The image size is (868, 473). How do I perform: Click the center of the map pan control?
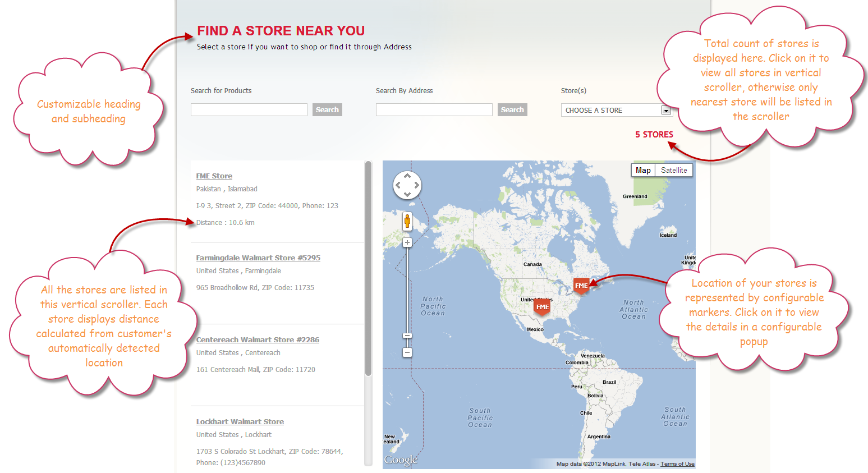point(407,185)
